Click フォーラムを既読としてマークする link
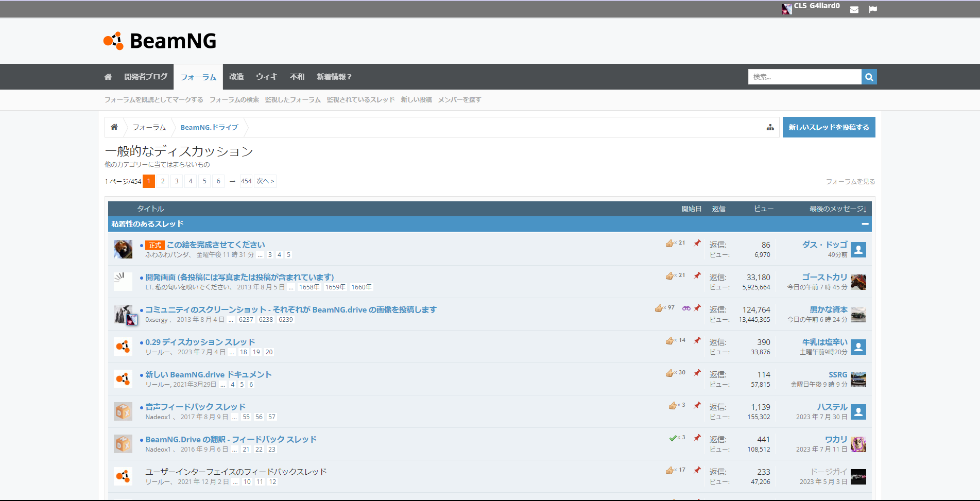 pos(154,100)
